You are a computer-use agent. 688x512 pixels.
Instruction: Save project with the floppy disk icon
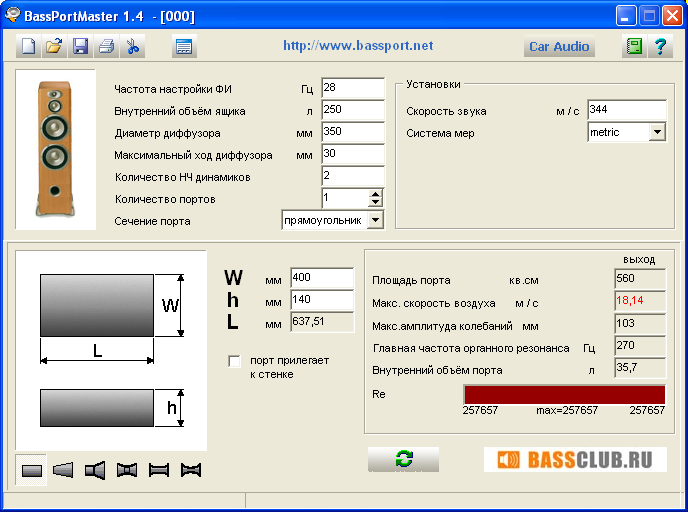(x=80, y=46)
